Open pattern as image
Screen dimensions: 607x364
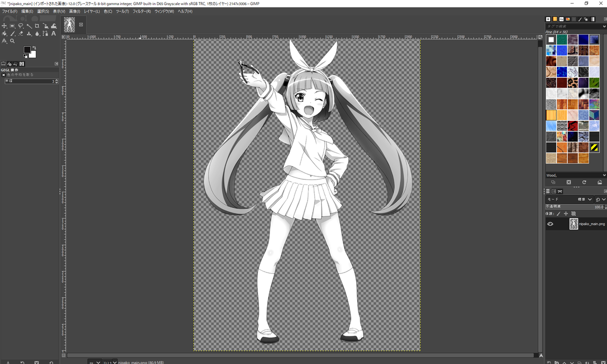[x=600, y=182]
